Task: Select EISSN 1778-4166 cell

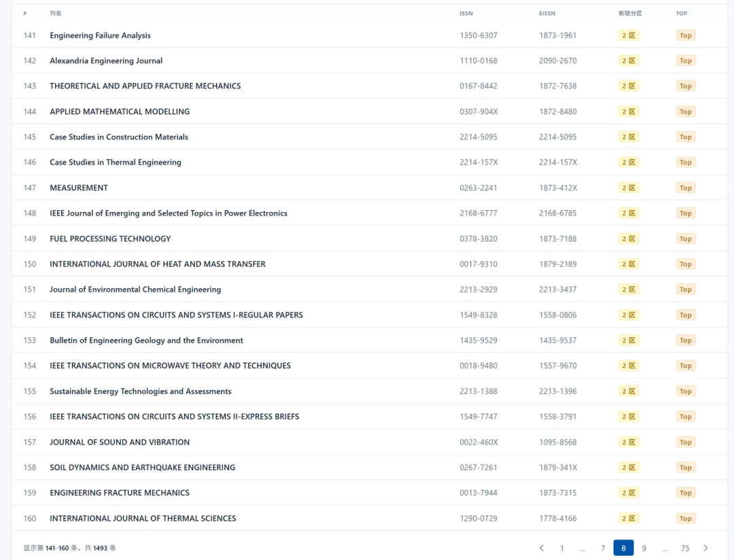Action: (x=557, y=519)
